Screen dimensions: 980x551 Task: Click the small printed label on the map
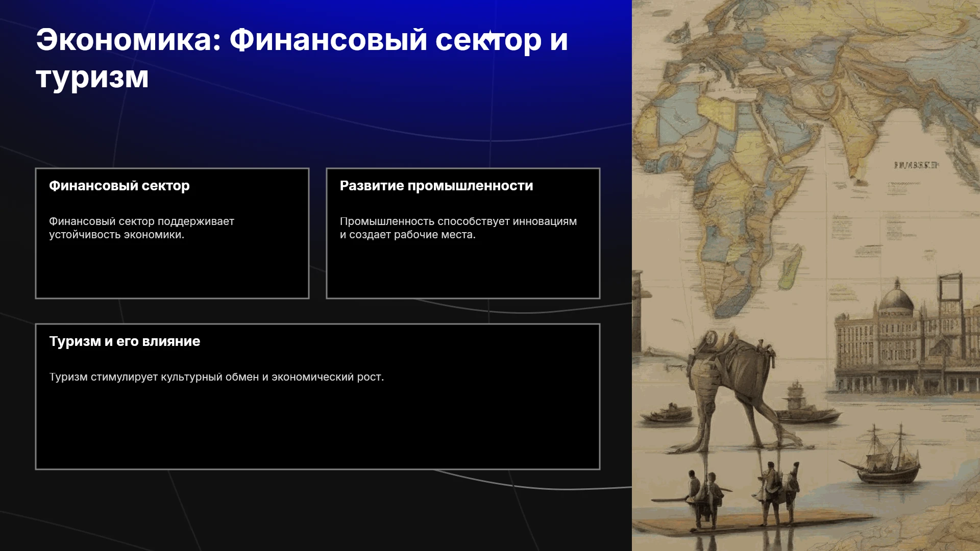(916, 165)
